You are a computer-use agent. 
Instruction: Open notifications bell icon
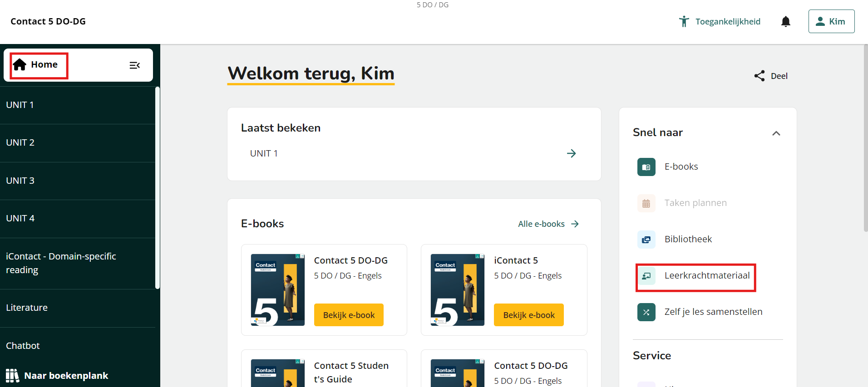(786, 21)
